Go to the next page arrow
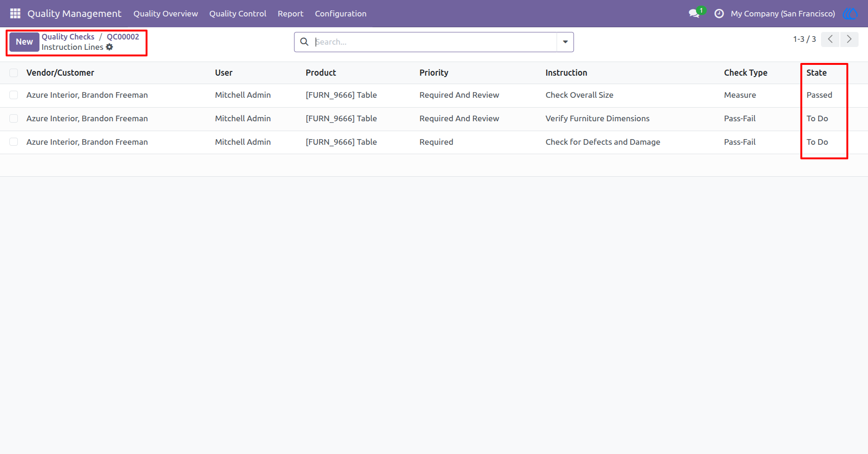 pos(849,39)
